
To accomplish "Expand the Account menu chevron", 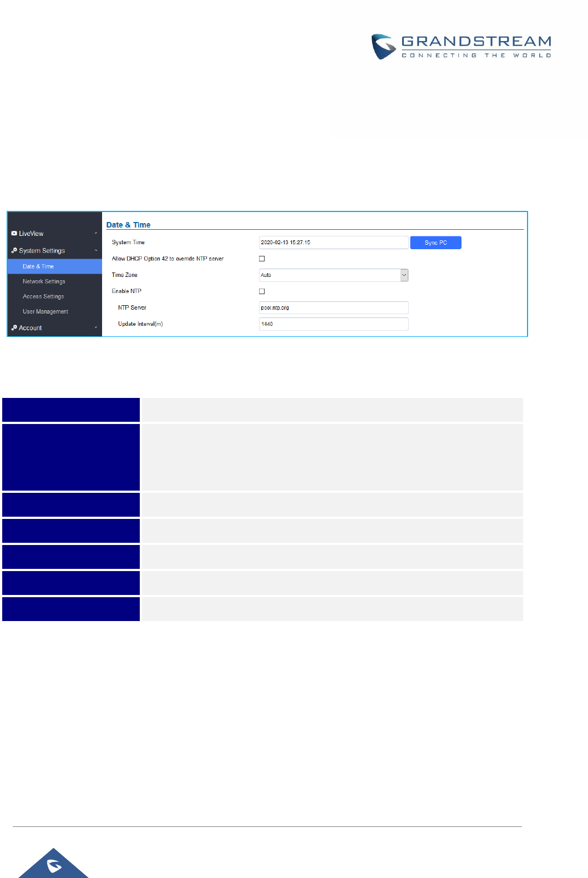I will pos(96,327).
